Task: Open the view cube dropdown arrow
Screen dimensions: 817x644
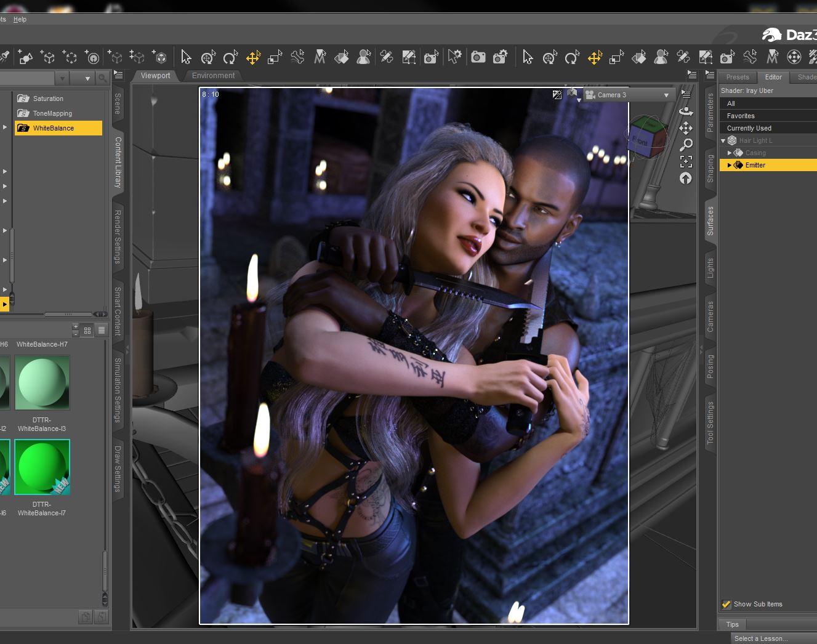Action: point(579,100)
